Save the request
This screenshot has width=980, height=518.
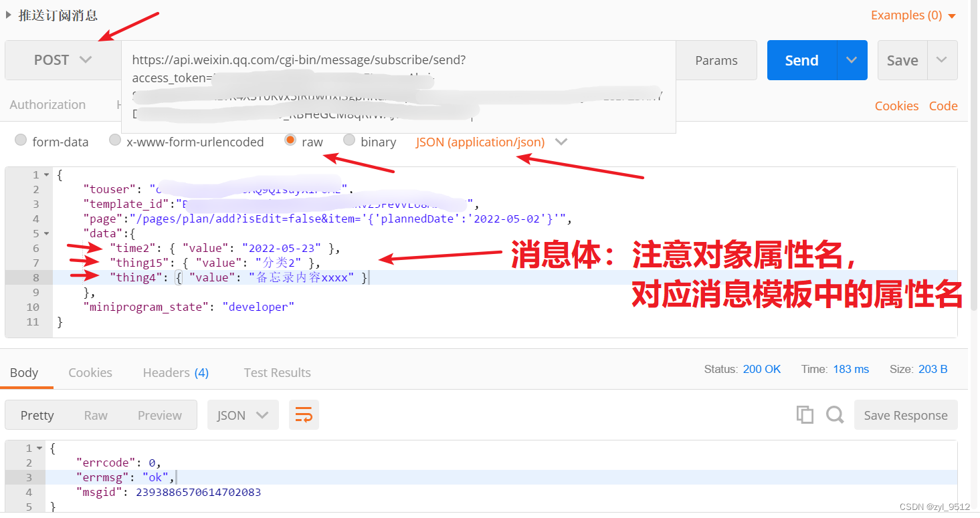902,60
